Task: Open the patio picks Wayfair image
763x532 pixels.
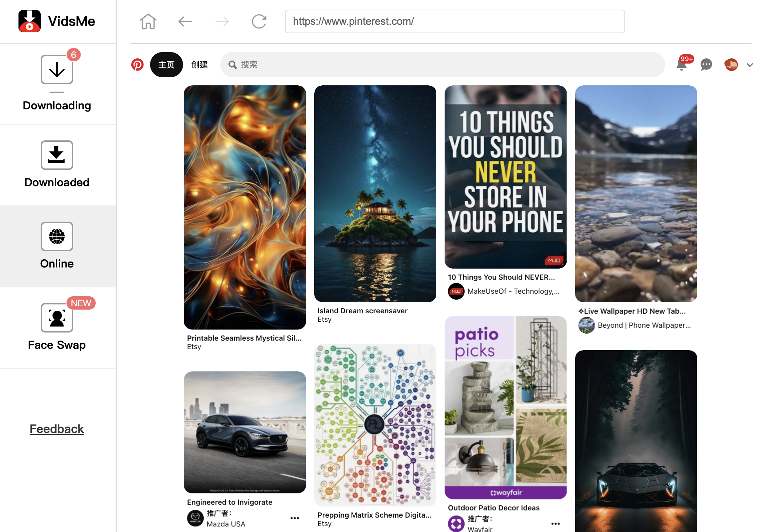Action: point(505,407)
